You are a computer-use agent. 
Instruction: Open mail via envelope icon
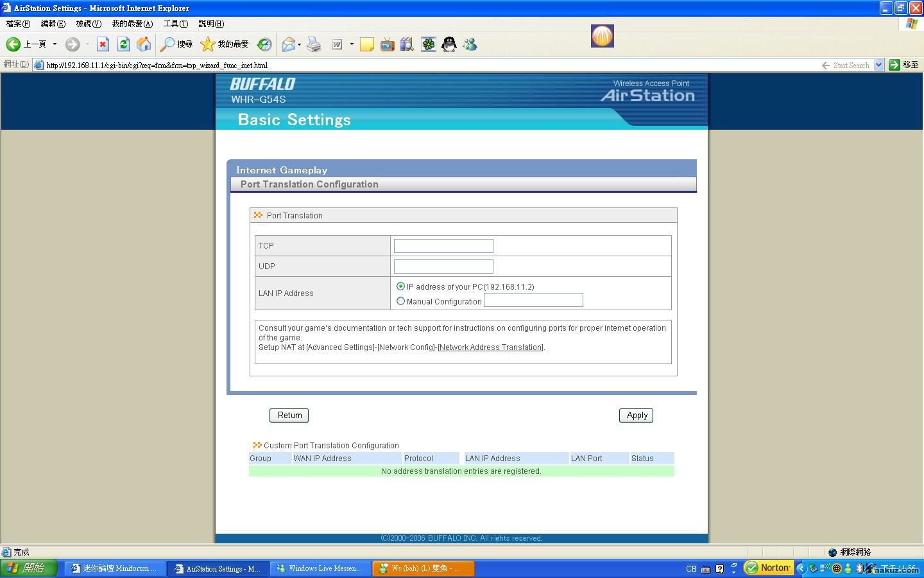289,44
